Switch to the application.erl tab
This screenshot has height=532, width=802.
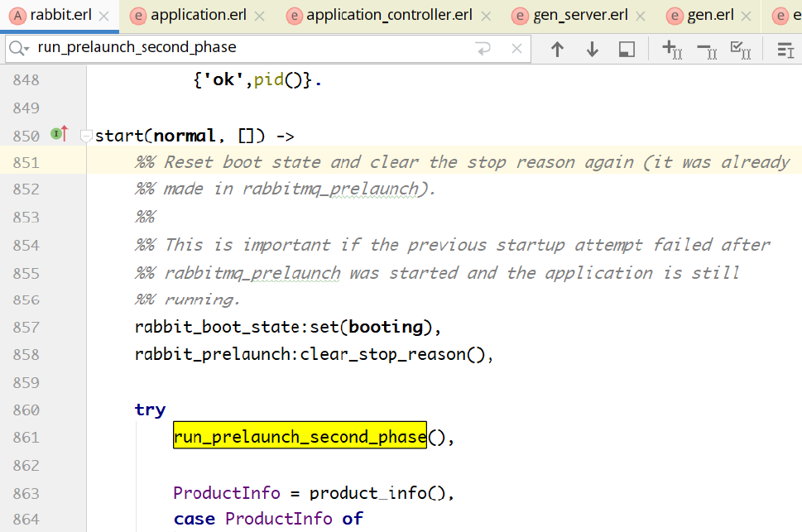pos(197,15)
